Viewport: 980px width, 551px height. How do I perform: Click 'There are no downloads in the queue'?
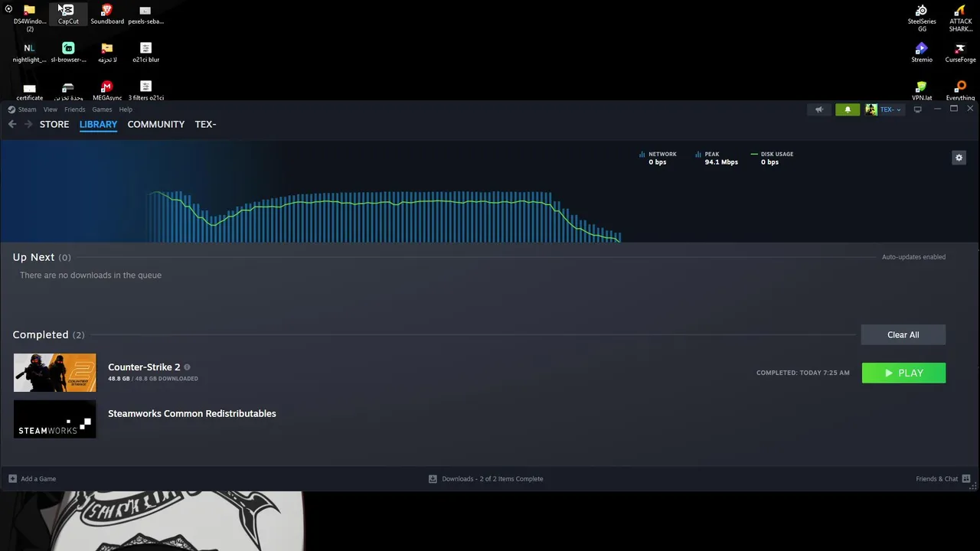pyautogui.click(x=90, y=275)
